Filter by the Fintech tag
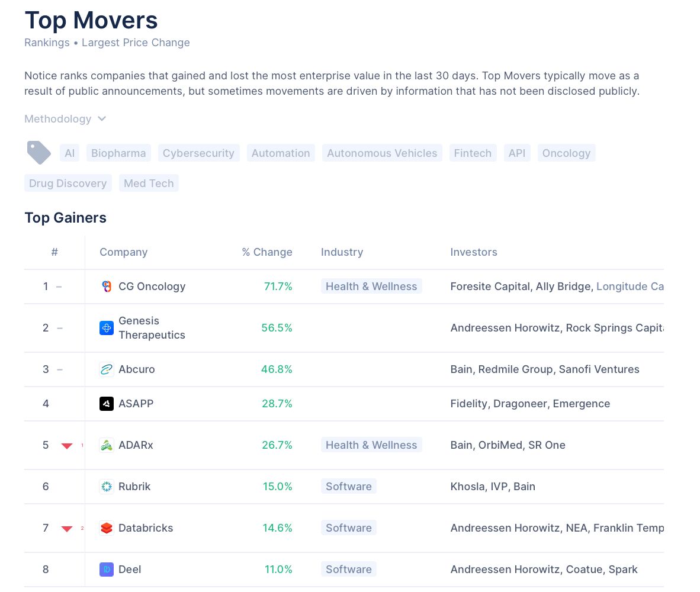Image resolution: width=700 pixels, height=592 pixels. pos(473,153)
